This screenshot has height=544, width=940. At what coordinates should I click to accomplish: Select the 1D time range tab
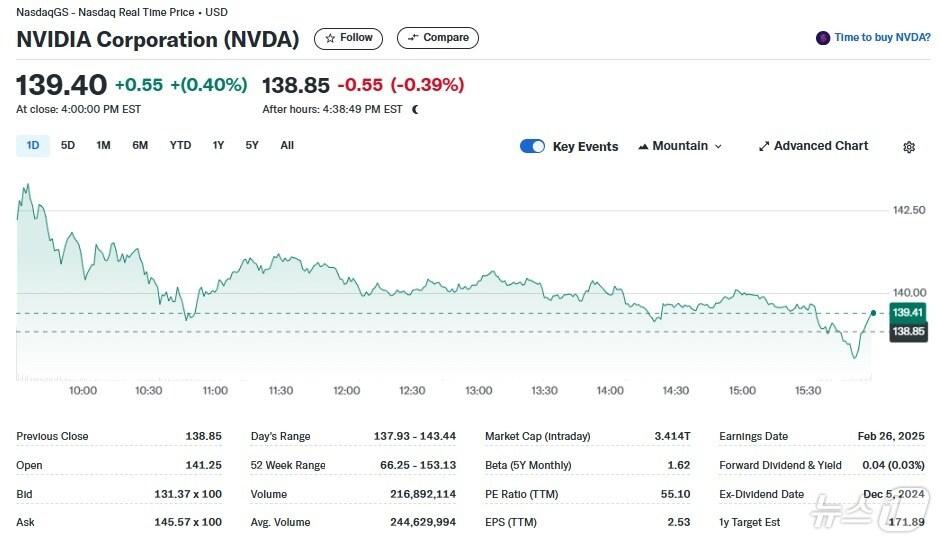point(33,146)
